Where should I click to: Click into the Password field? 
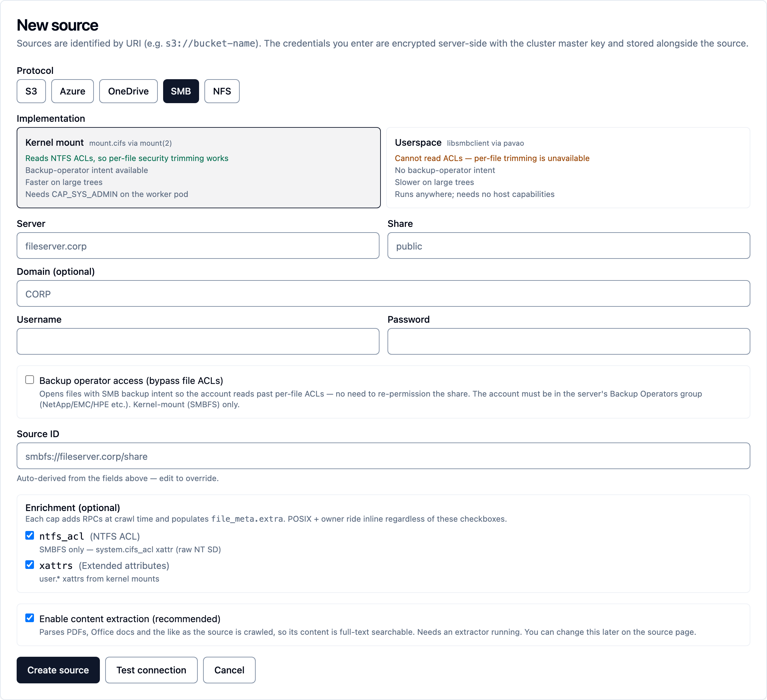568,342
